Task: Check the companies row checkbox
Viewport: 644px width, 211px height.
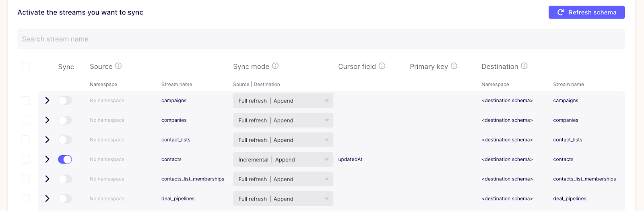Action: pos(25,120)
